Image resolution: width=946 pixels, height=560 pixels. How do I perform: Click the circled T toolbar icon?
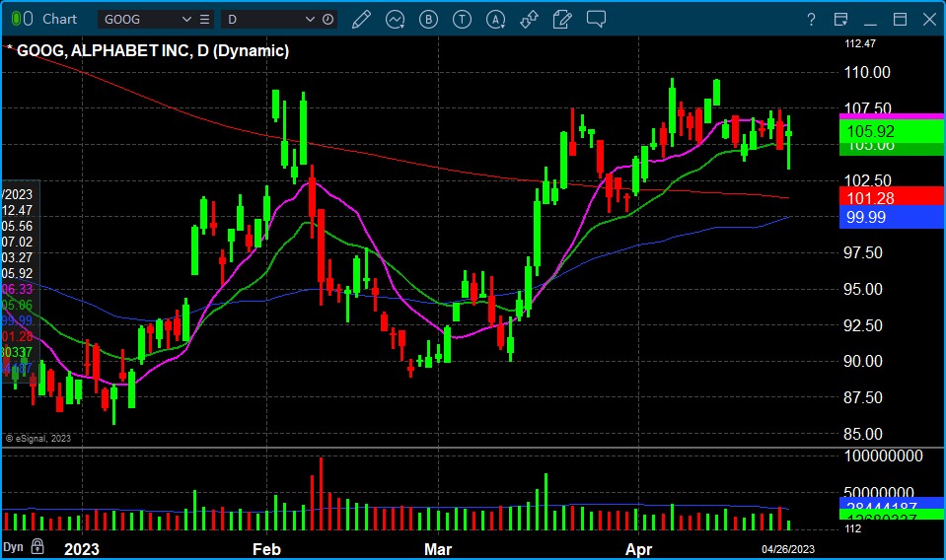point(462,20)
